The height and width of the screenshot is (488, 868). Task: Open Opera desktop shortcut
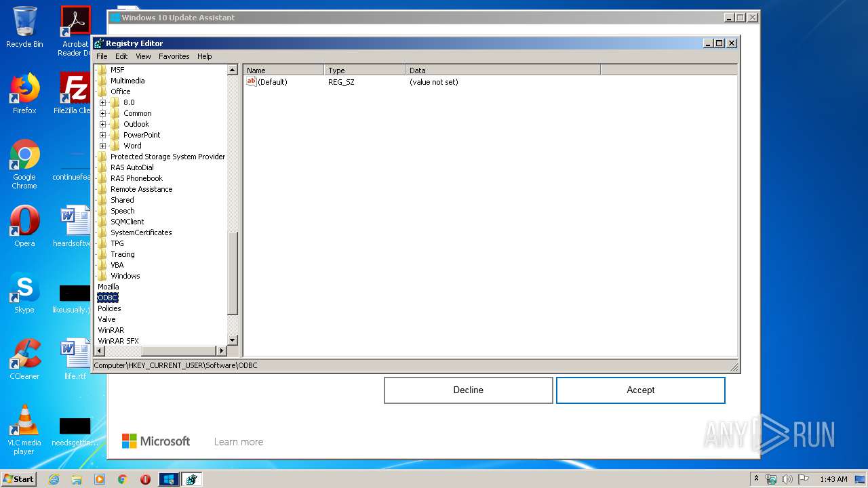[24, 226]
